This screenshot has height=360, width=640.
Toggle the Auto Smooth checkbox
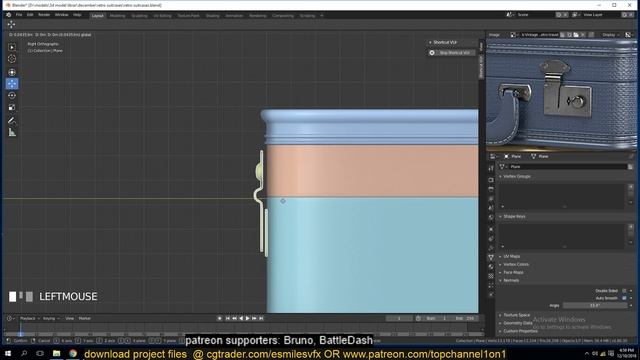point(624,298)
